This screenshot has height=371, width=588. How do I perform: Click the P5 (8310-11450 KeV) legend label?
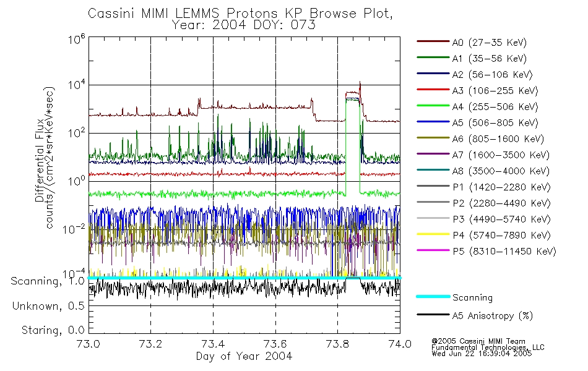pyautogui.click(x=504, y=252)
